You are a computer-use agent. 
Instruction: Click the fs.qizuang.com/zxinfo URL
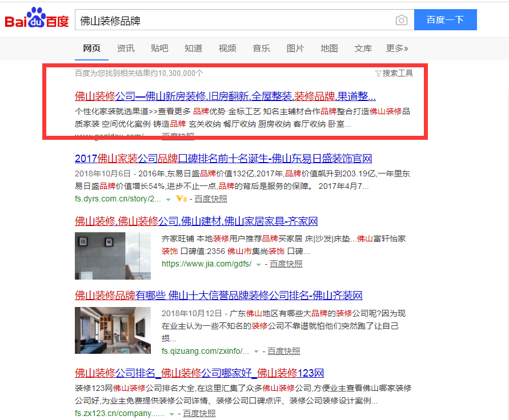[206, 352]
